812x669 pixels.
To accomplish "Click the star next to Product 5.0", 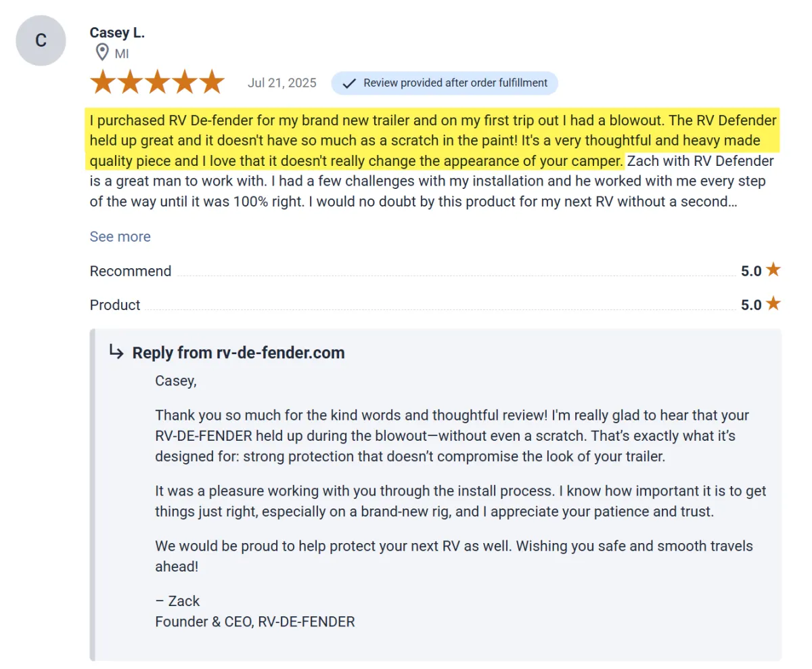I will (773, 304).
